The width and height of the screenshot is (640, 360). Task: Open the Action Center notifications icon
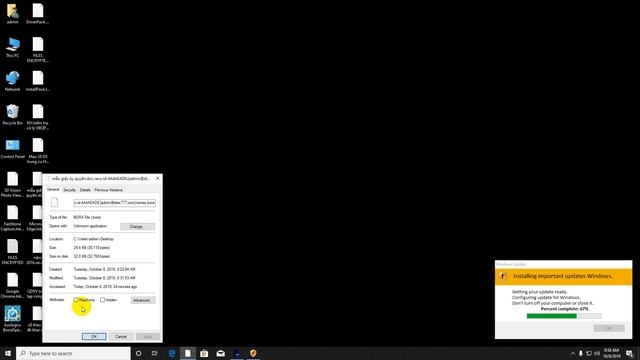630,353
